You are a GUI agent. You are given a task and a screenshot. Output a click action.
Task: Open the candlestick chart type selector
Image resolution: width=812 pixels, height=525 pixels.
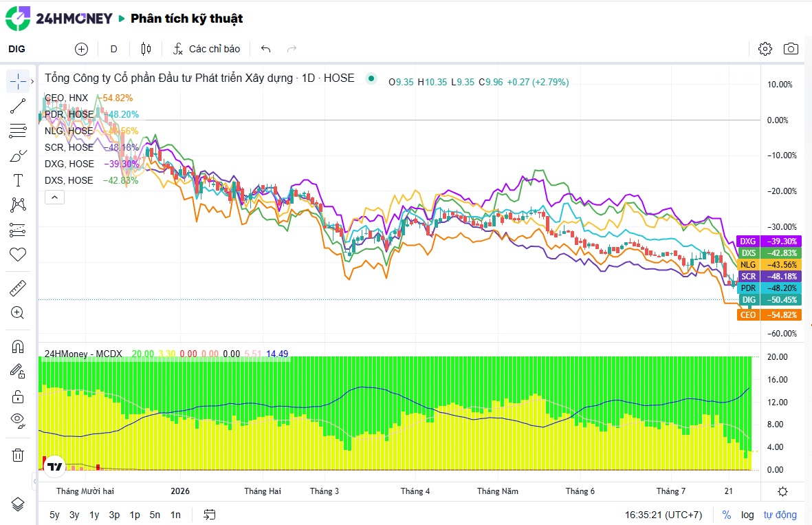coord(146,49)
